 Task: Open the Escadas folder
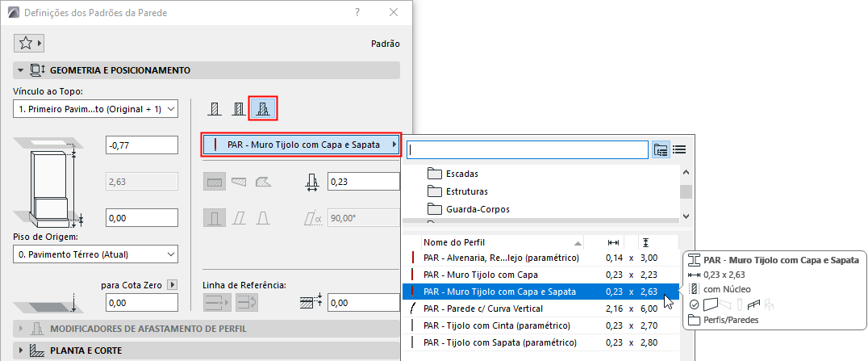pos(453,174)
